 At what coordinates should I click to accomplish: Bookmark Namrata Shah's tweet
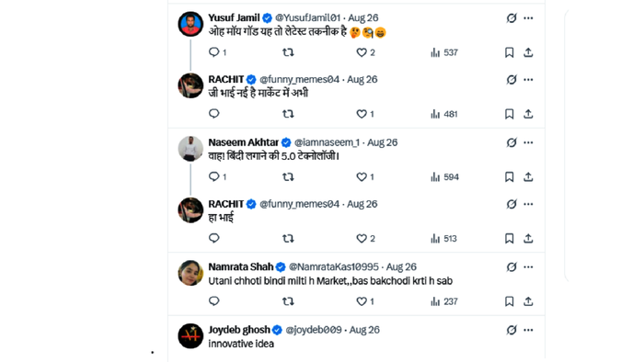coord(509,301)
